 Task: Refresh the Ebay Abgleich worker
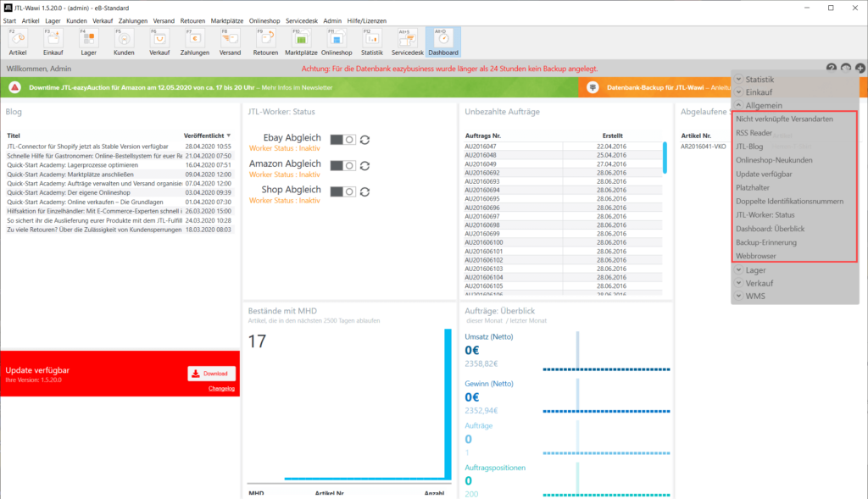pos(364,140)
